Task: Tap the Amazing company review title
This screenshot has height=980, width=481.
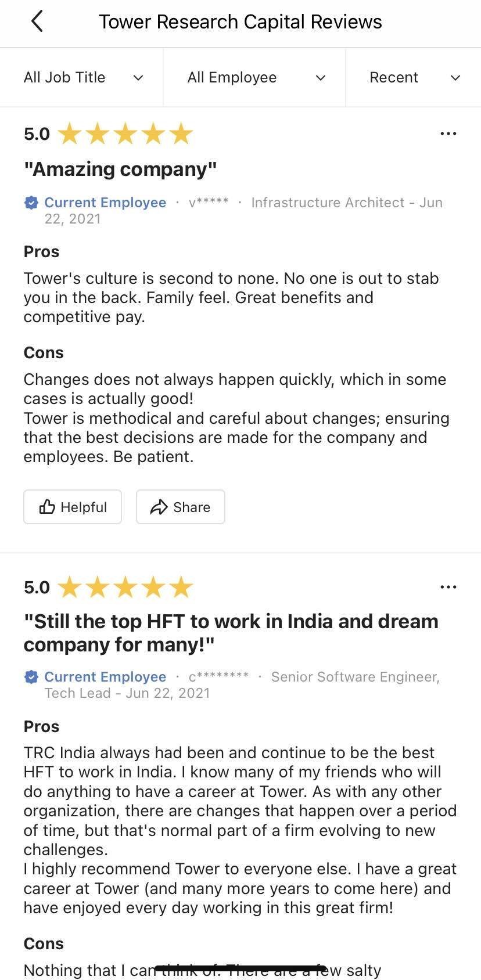Action: coord(120,169)
